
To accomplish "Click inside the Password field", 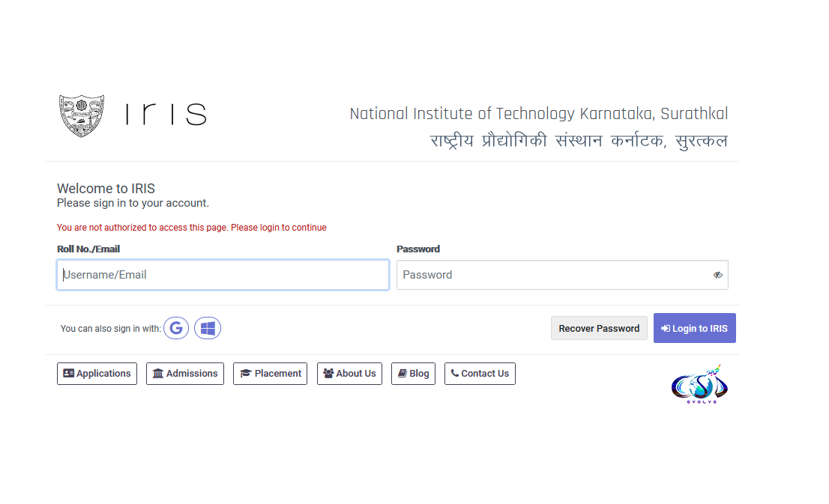I will pos(555,275).
